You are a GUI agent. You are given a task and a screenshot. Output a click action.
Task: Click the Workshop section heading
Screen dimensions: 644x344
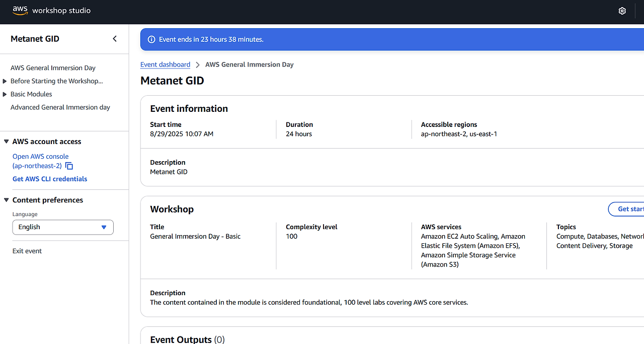point(172,209)
